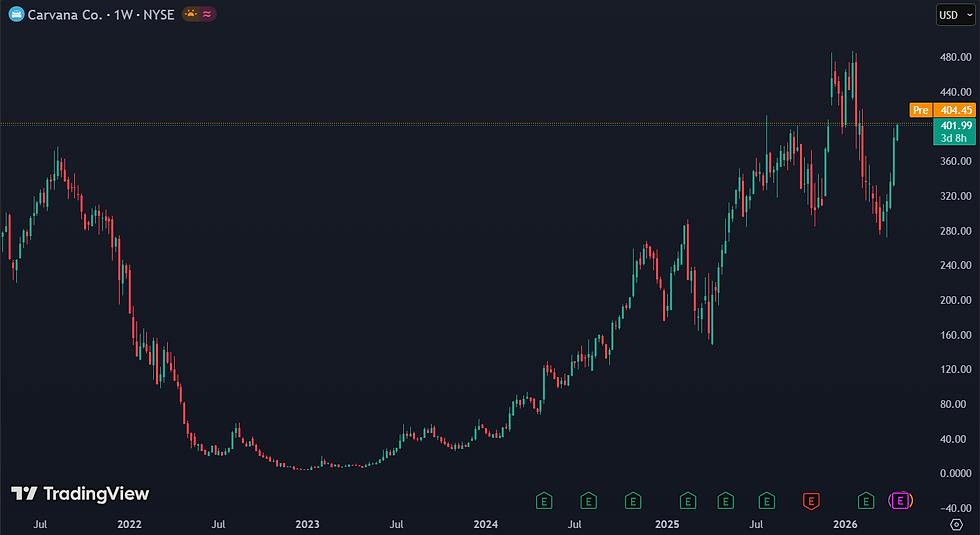This screenshot has width=980, height=535.
Task: Click the 320.00 price axis label
Action: pyautogui.click(x=956, y=196)
